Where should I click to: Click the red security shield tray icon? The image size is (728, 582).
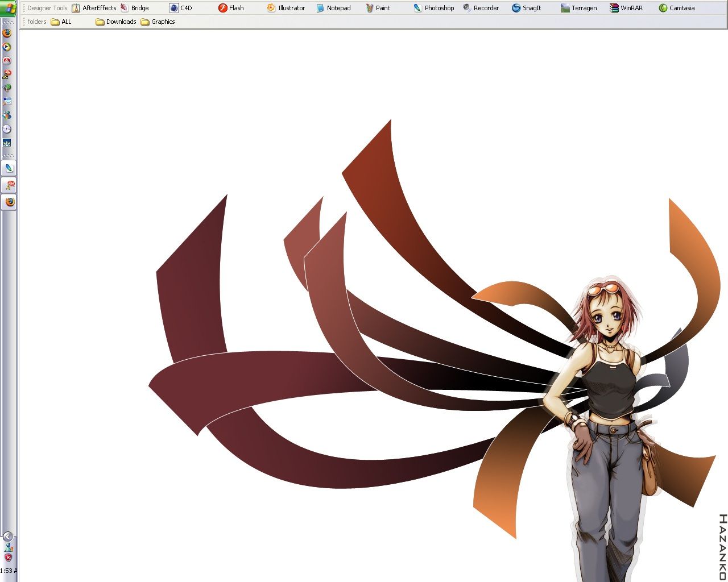tap(8, 558)
